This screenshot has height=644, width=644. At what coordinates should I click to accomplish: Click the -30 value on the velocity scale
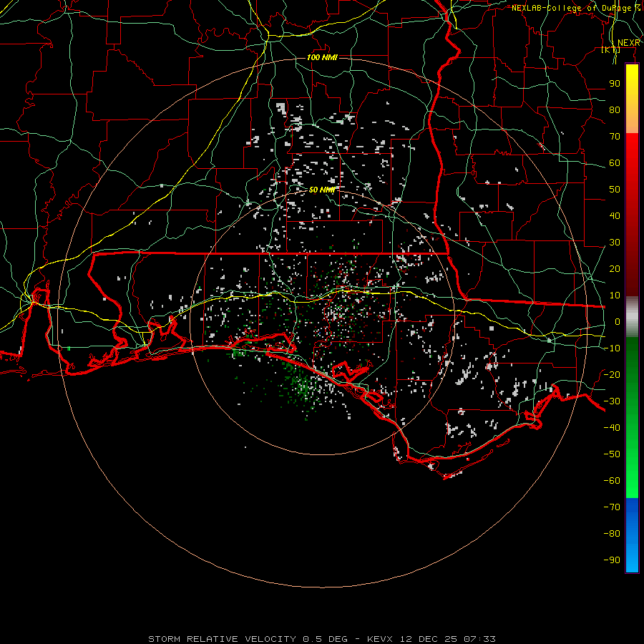(x=612, y=401)
